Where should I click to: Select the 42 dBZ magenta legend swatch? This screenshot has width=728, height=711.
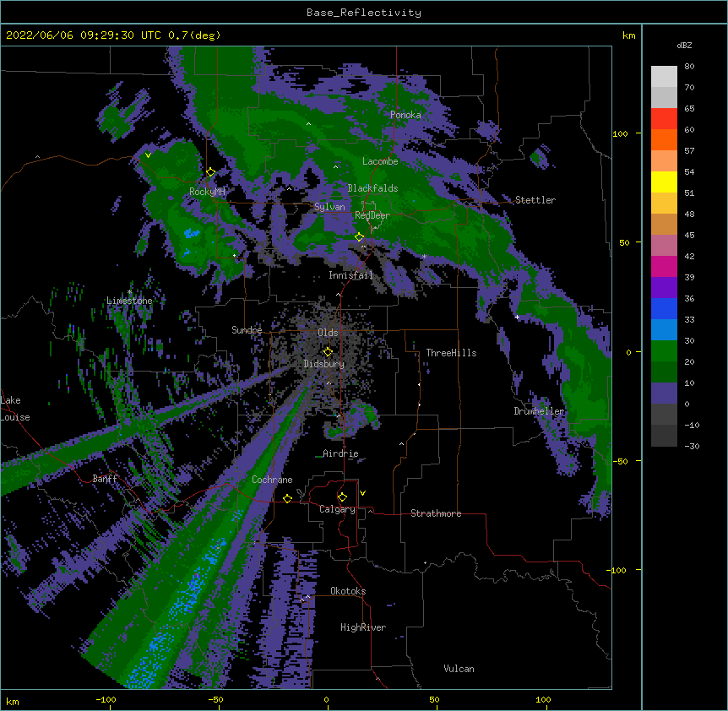664,266
